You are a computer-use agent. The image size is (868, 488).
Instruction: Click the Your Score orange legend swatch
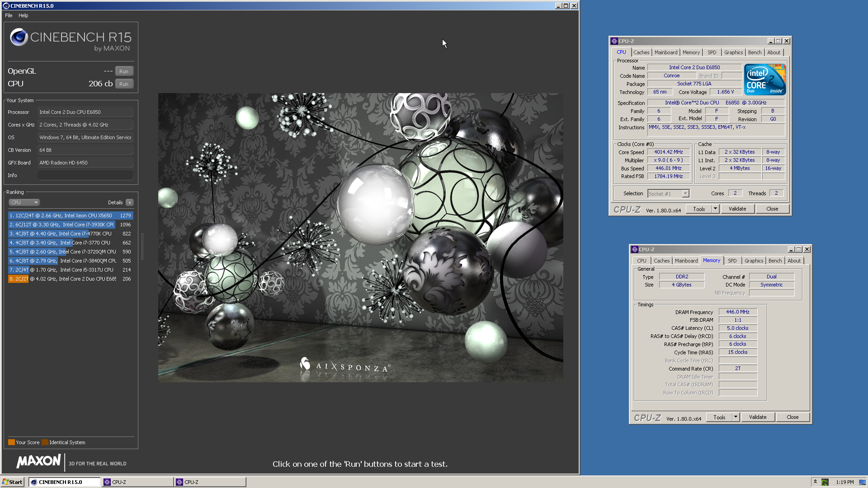pos(11,442)
